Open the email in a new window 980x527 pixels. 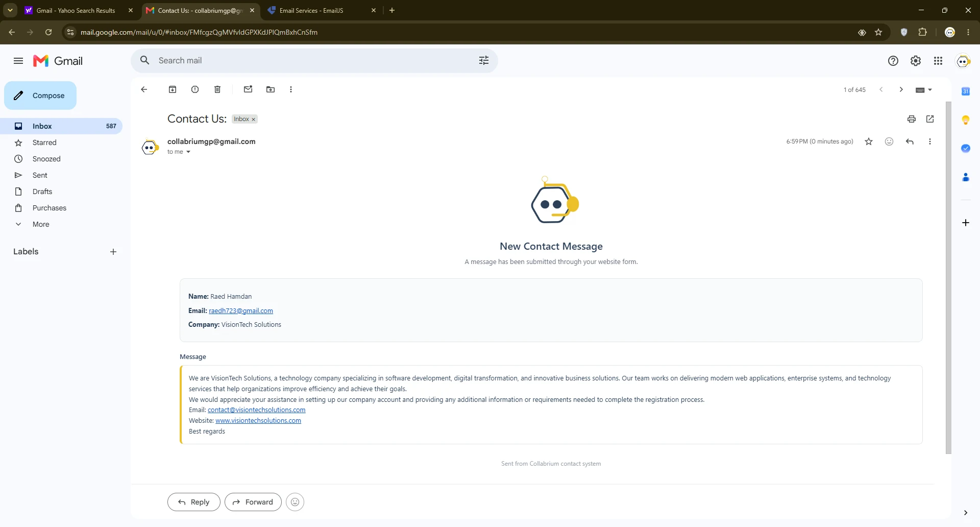tap(930, 119)
